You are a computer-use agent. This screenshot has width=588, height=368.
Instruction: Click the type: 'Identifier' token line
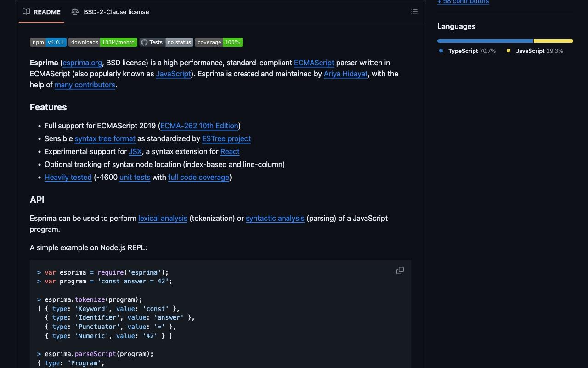[x=119, y=317]
